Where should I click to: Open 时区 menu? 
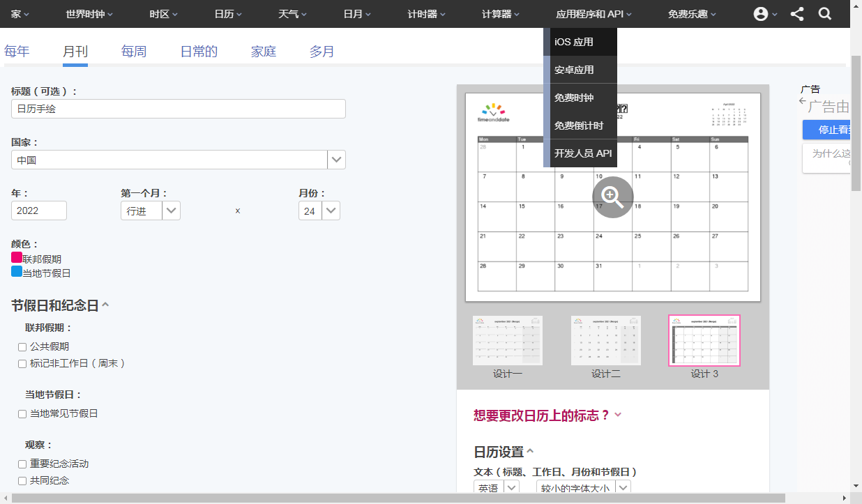[164, 14]
